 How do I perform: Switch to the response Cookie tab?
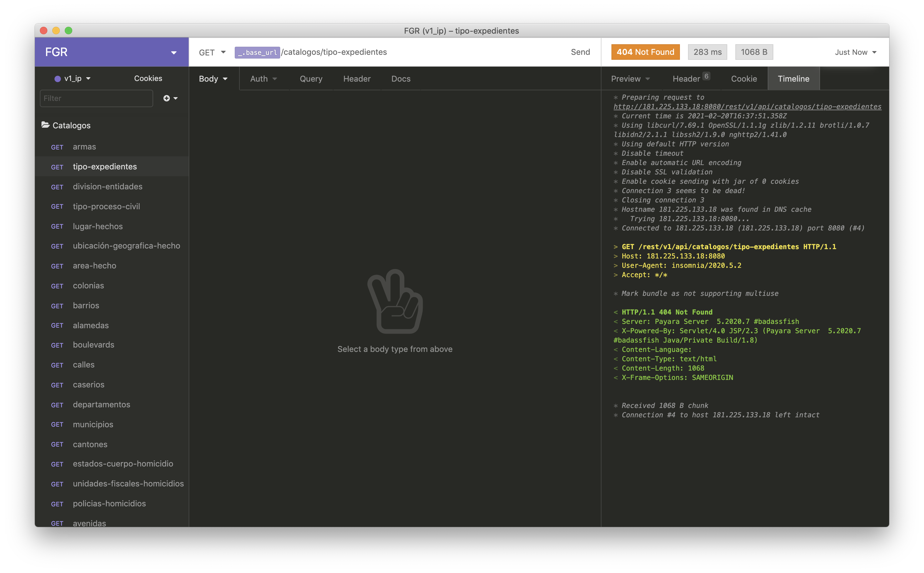pyautogui.click(x=744, y=79)
